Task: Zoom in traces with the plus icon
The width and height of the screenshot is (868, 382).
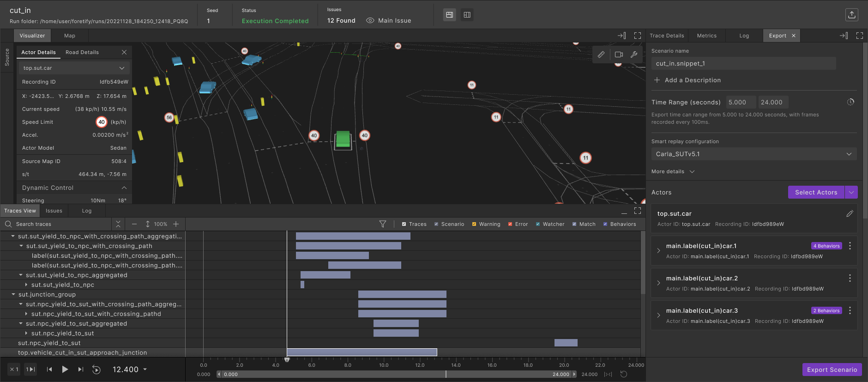Action: (176, 224)
